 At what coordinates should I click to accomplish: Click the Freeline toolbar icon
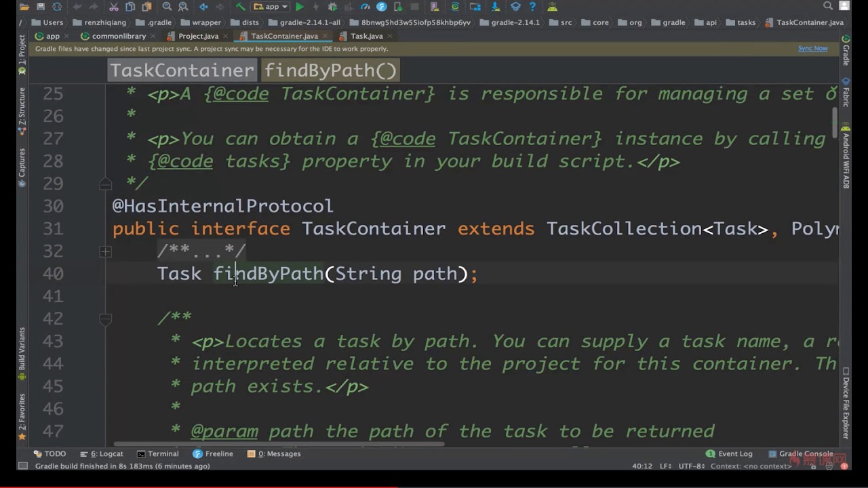coord(382,7)
